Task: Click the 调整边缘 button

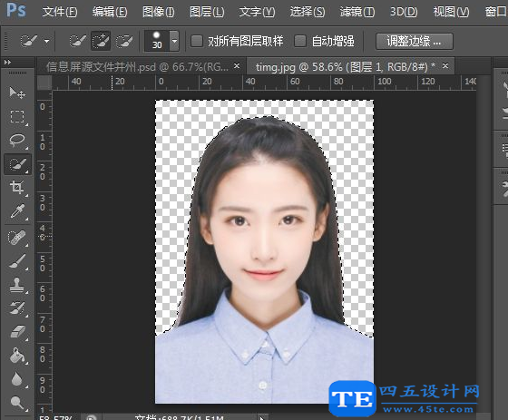Action: tap(414, 42)
